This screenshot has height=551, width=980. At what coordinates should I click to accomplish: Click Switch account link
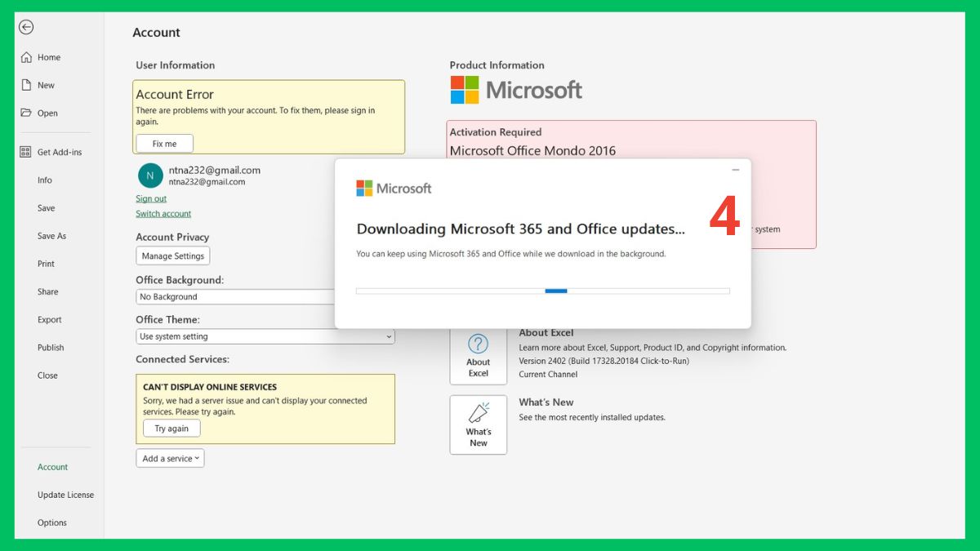[163, 213]
